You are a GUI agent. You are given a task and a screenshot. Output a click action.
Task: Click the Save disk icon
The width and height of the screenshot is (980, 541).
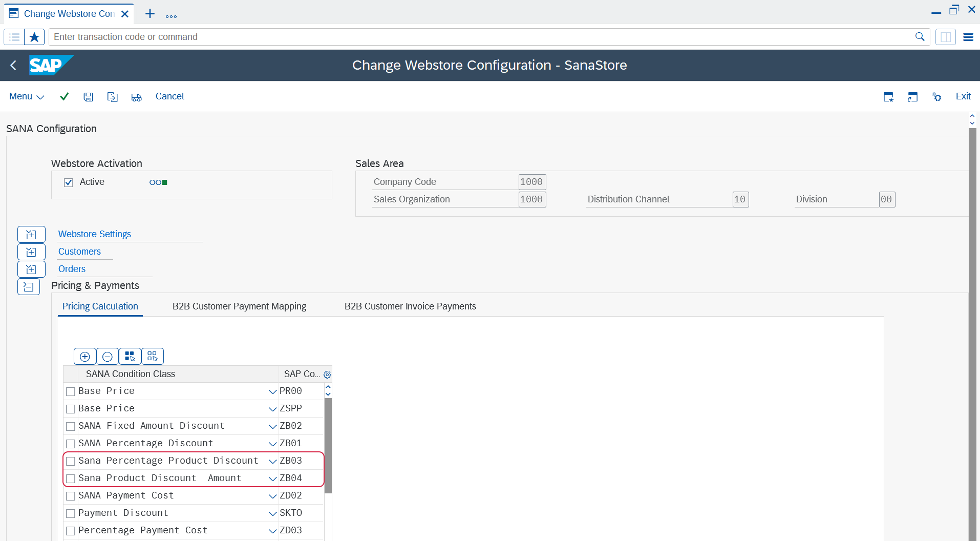[88, 97]
